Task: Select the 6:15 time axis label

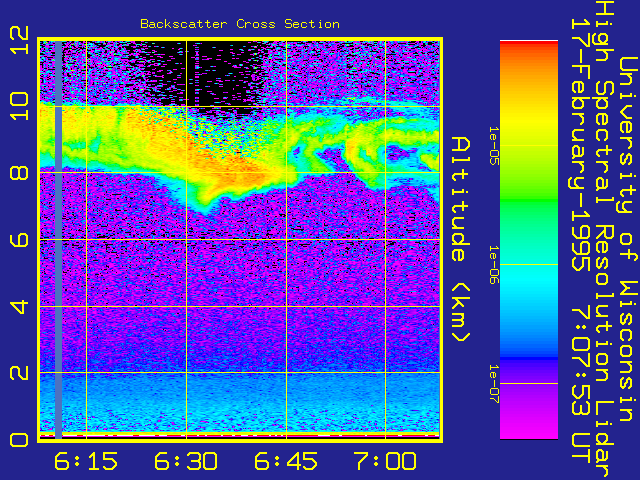Action: tap(86, 462)
